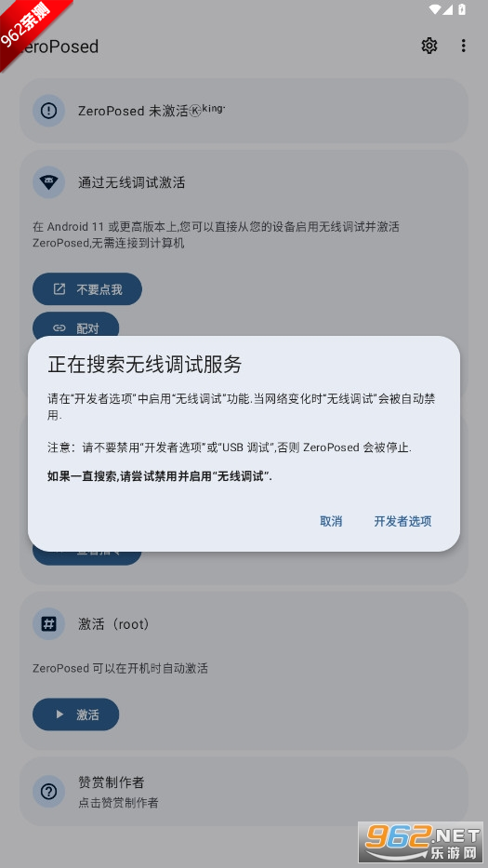Tap the battery icon in status bar
This screenshot has height=868, width=488.
tap(462, 9)
